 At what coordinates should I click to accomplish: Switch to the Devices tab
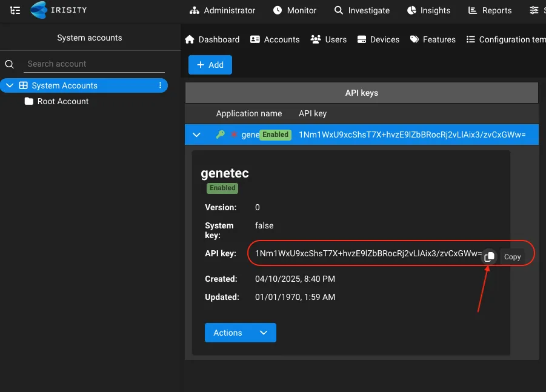point(378,40)
